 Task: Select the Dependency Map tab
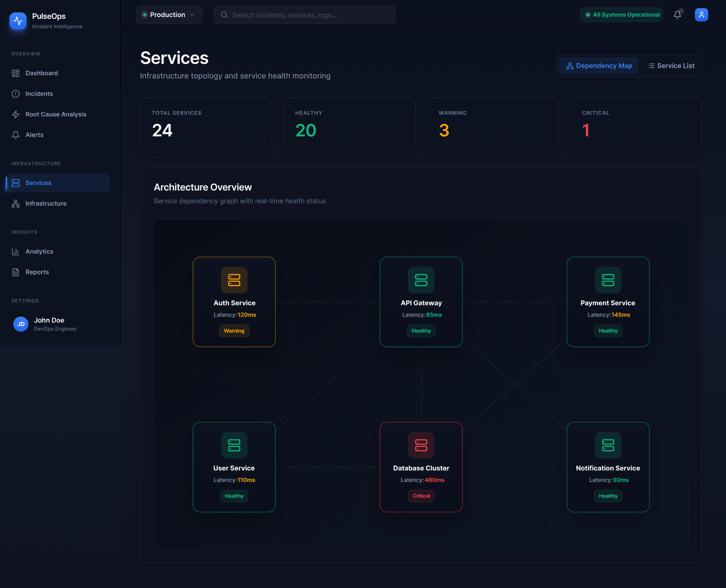tap(598, 66)
